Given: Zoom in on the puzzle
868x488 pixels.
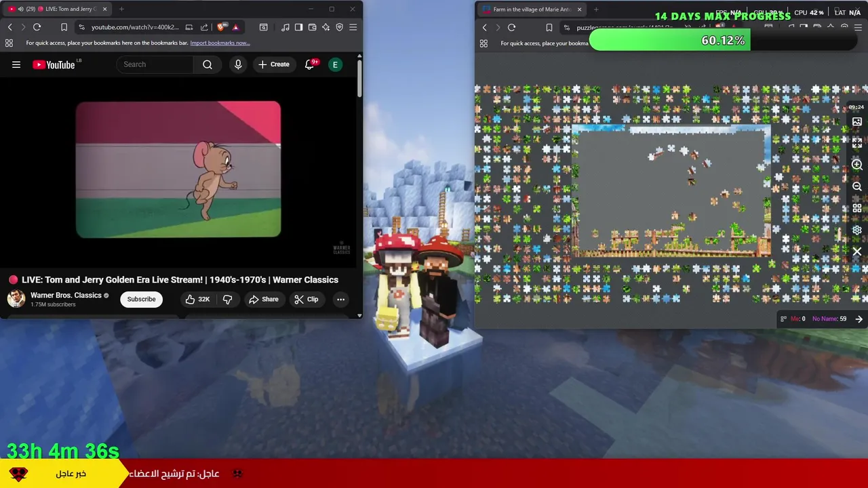Looking at the screenshot, I should (857, 165).
